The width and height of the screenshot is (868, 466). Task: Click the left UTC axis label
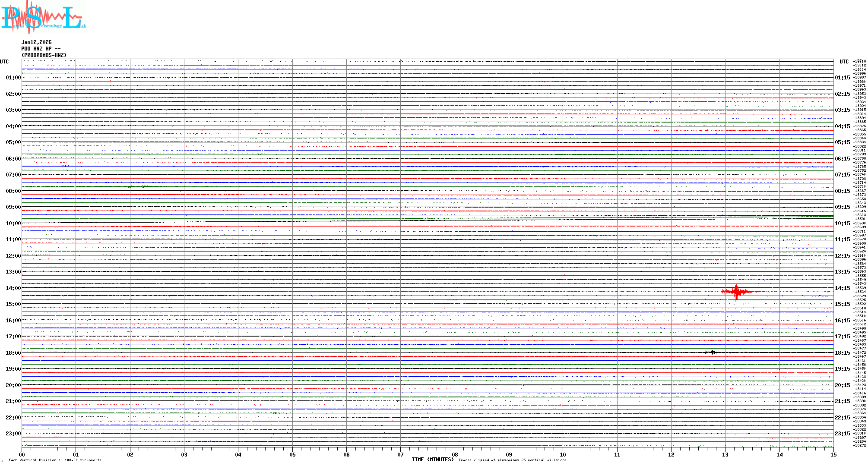pyautogui.click(x=4, y=62)
